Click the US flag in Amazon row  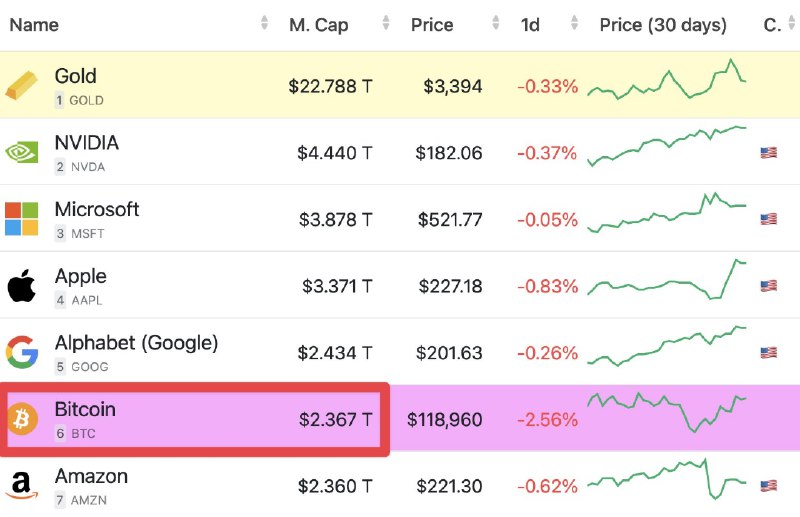[x=768, y=485]
